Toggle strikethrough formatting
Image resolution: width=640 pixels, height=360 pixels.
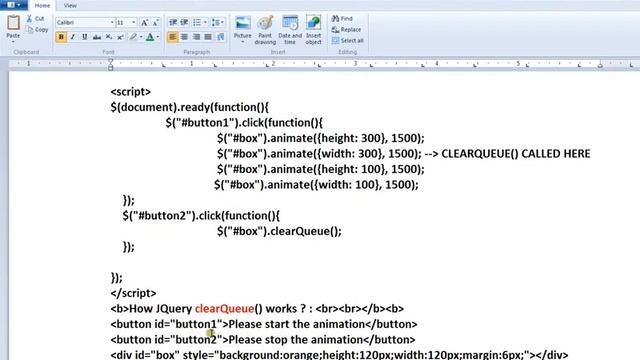(x=97, y=37)
